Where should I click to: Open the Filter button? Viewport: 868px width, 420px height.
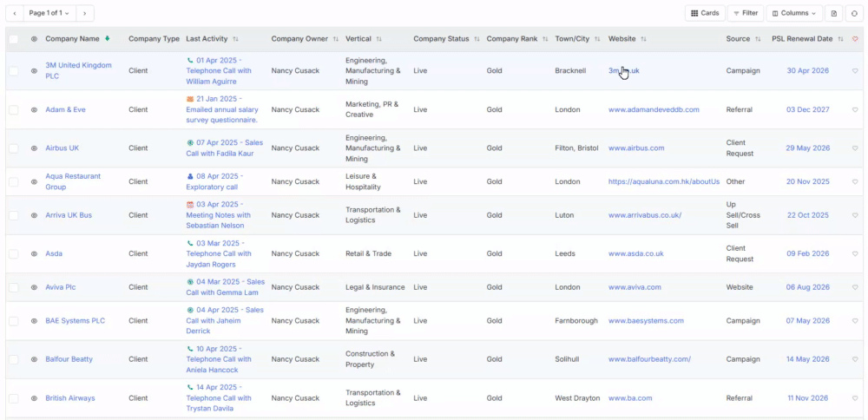[745, 13]
